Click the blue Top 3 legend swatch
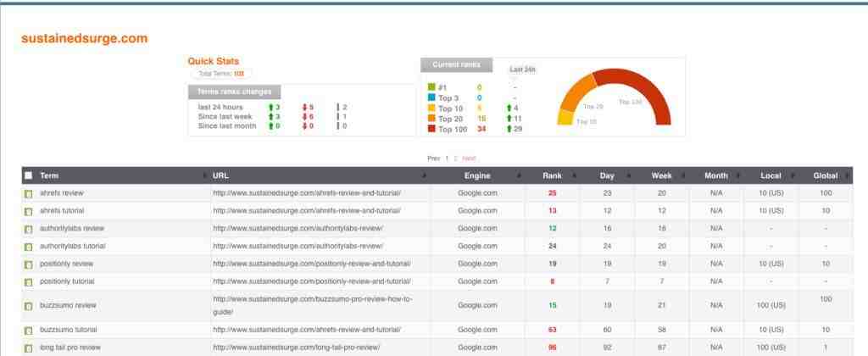 tap(431, 98)
